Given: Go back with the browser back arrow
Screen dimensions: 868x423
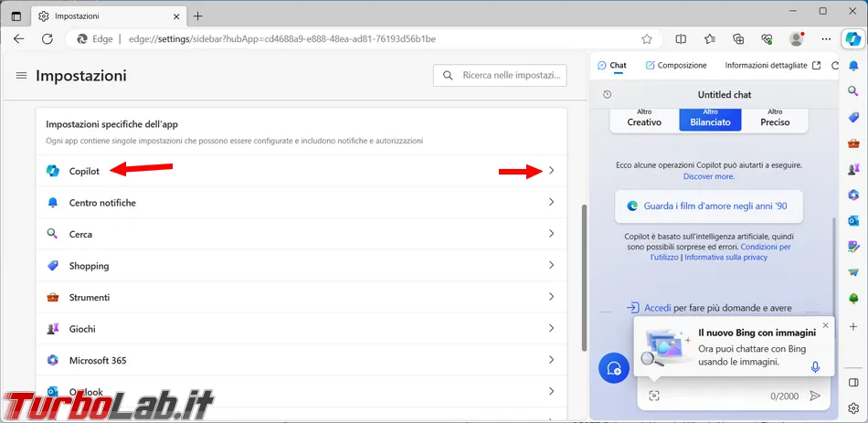Looking at the screenshot, I should click(19, 38).
